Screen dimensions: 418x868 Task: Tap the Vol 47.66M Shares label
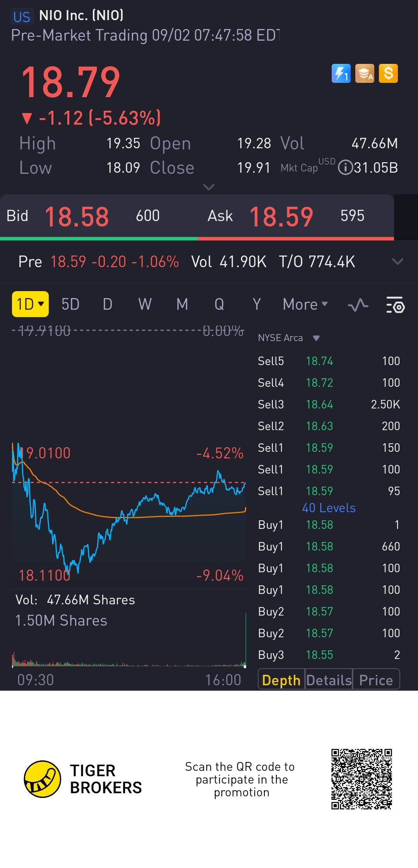pos(75,600)
